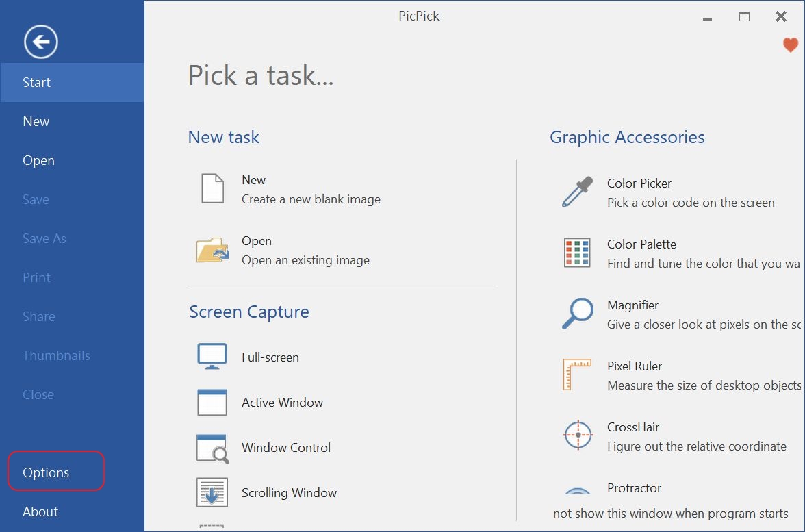The image size is (805, 532).
Task: Click 'Give a closer look at pixels' description
Action: (704, 325)
